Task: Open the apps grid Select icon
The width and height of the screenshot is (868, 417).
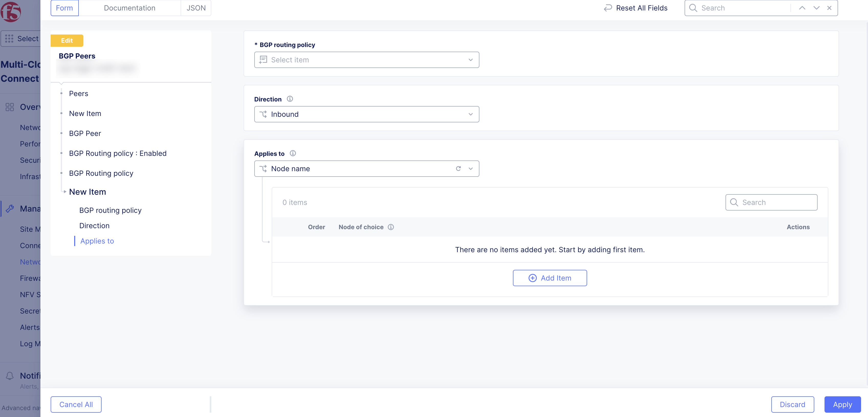Action: [x=10, y=38]
